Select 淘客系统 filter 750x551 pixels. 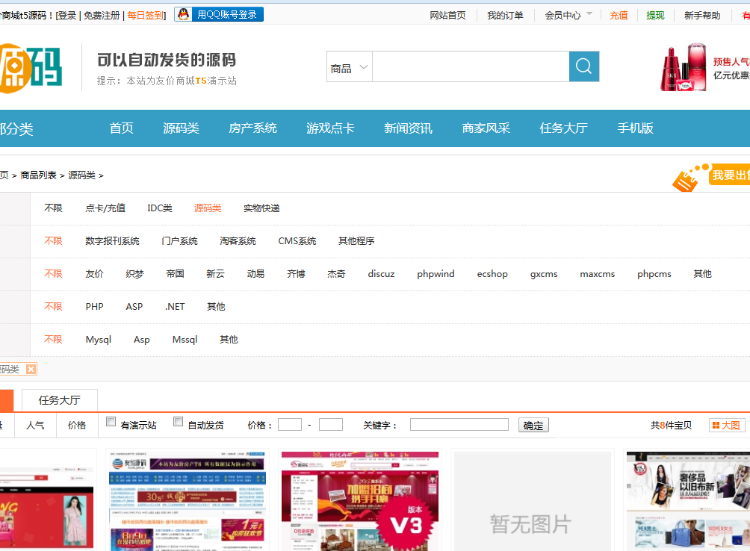click(x=238, y=241)
